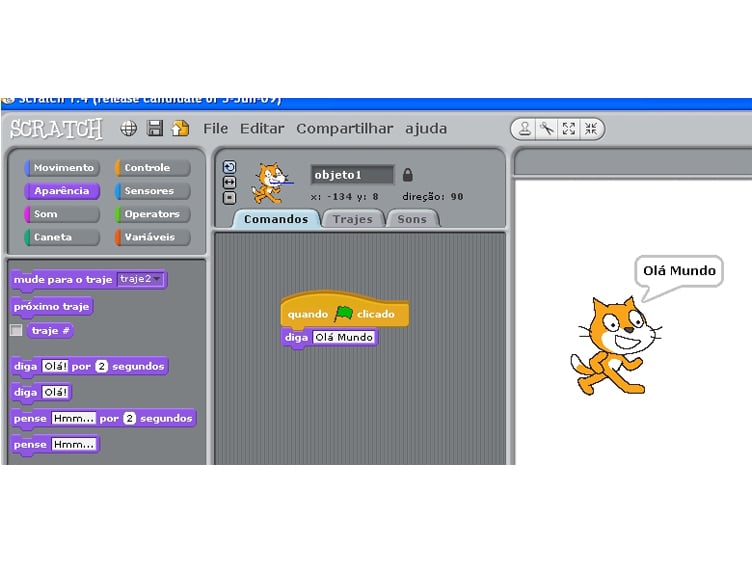Click the direção: 90 readout
Image resolution: width=752 pixels, height=562 pixels.
[x=433, y=197]
